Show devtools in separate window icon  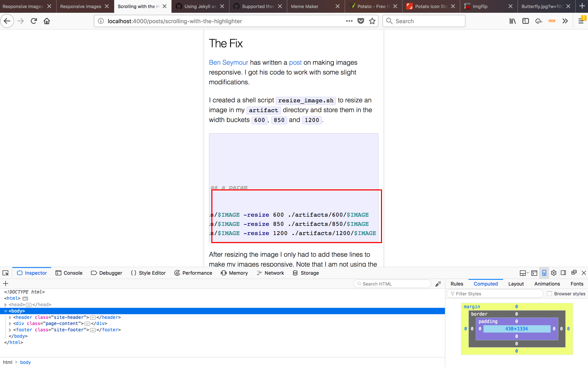(x=574, y=273)
